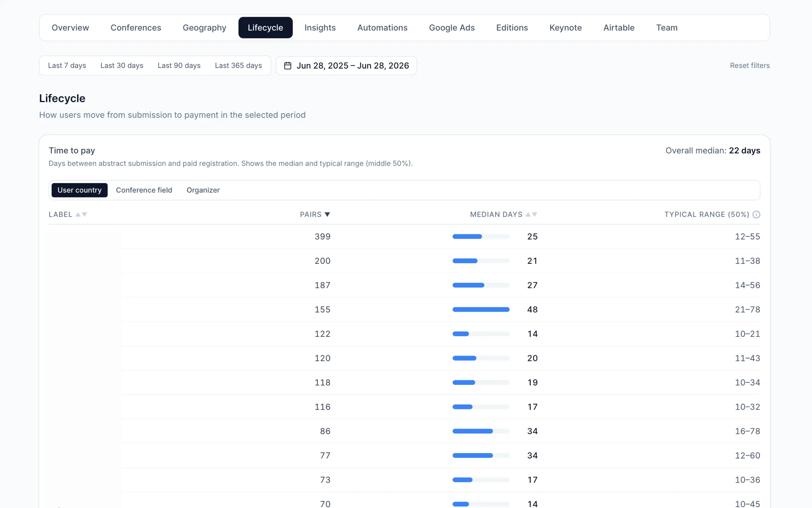Viewport: 812px width, 508px height.
Task: Click the pairs value 116
Action: coord(323,407)
